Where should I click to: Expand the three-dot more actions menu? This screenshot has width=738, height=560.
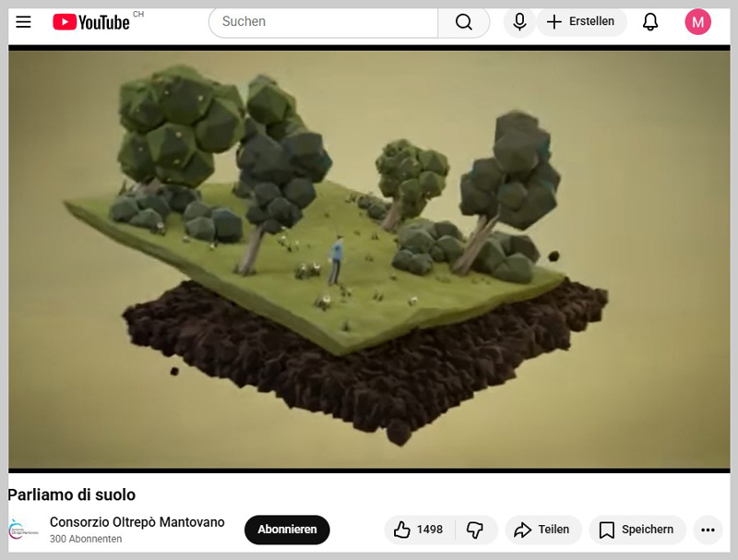click(708, 530)
